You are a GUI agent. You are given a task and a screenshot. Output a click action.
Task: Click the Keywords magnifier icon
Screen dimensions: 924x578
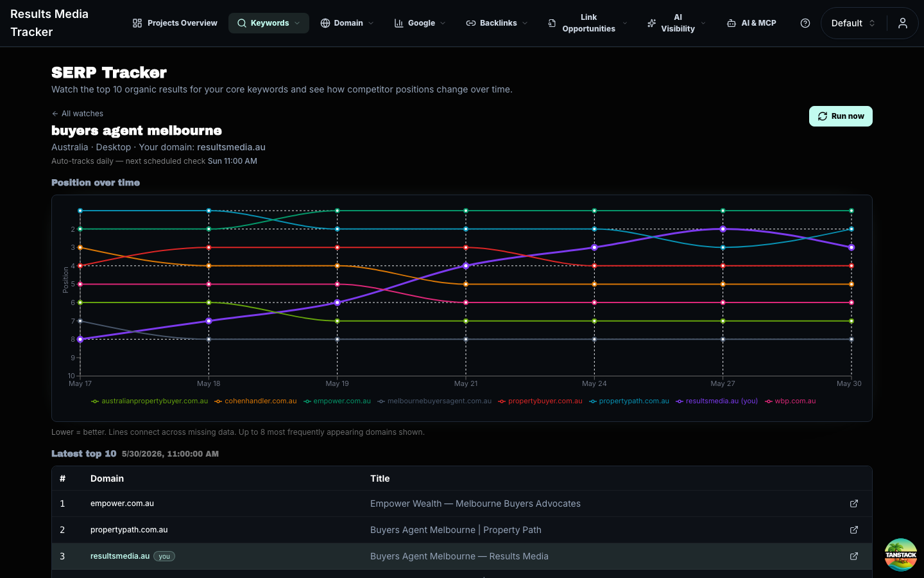tap(242, 23)
